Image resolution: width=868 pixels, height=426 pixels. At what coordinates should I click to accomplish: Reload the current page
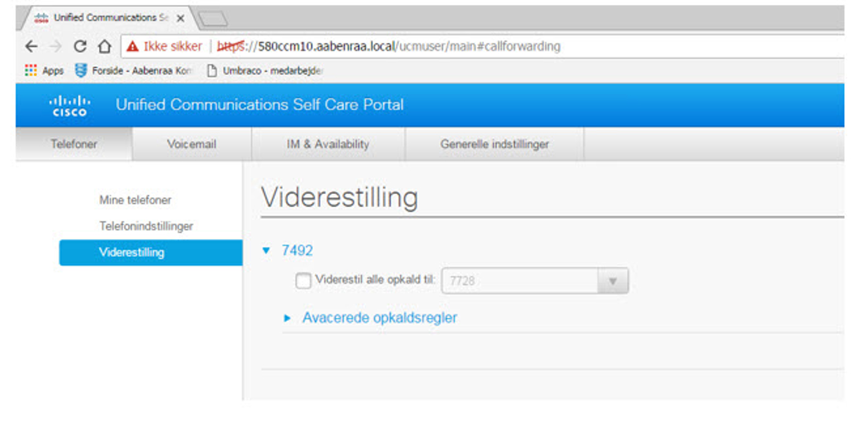pos(80,46)
